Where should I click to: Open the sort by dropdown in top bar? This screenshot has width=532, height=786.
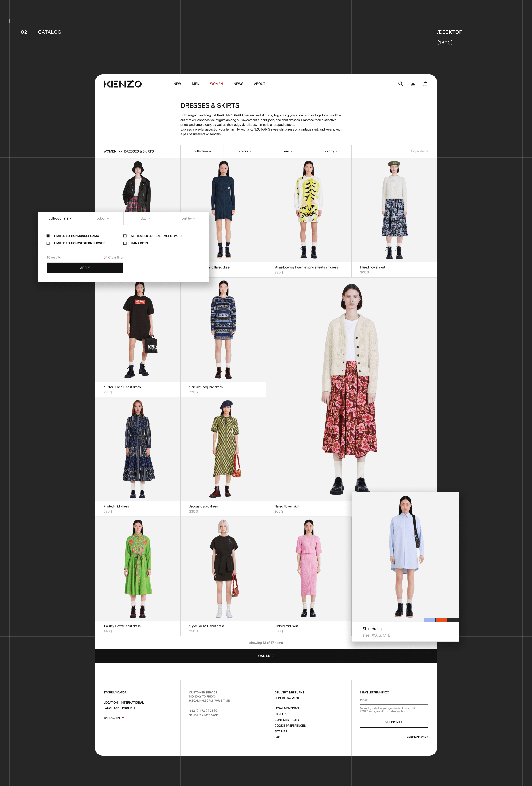pos(330,151)
